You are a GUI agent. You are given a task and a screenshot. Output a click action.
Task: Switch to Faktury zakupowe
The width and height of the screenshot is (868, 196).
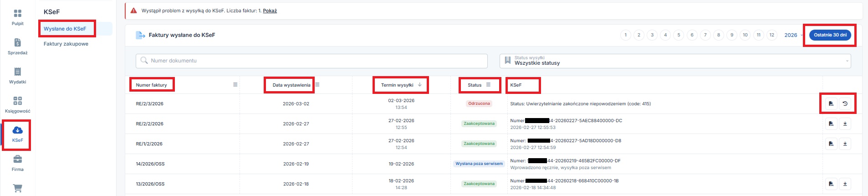click(66, 44)
